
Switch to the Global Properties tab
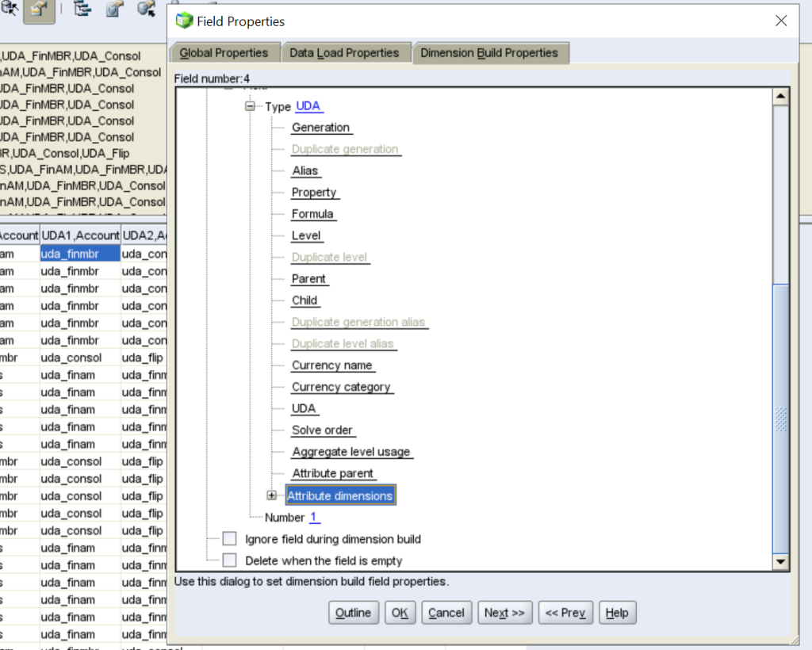(x=225, y=52)
